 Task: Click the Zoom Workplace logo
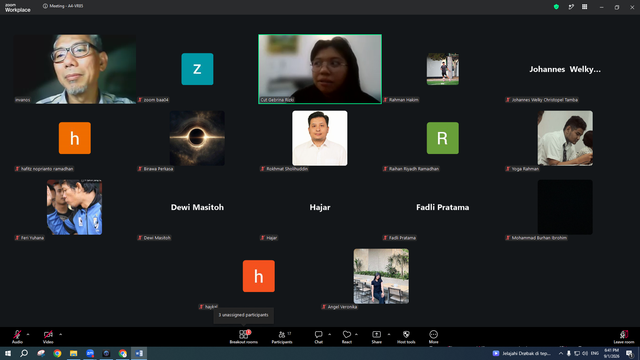coord(18,7)
